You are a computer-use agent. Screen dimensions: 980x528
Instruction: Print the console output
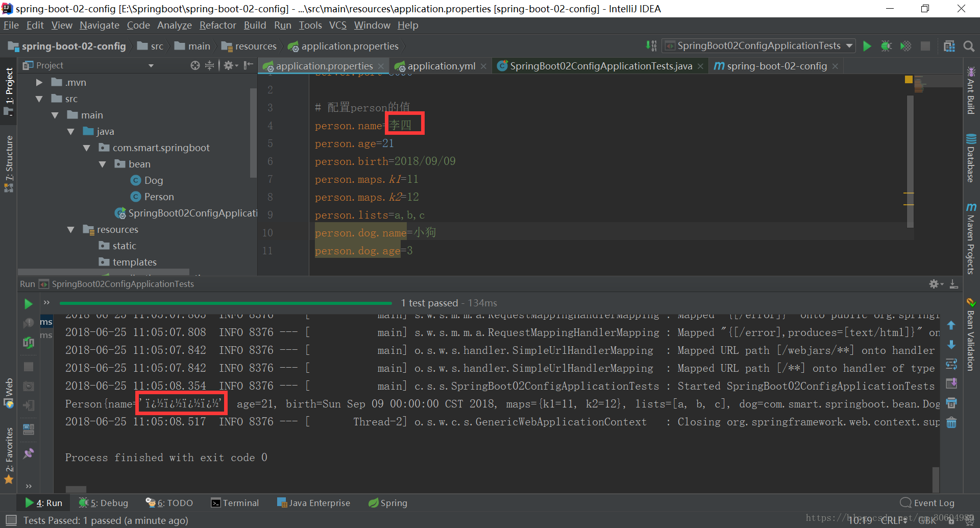tap(951, 403)
